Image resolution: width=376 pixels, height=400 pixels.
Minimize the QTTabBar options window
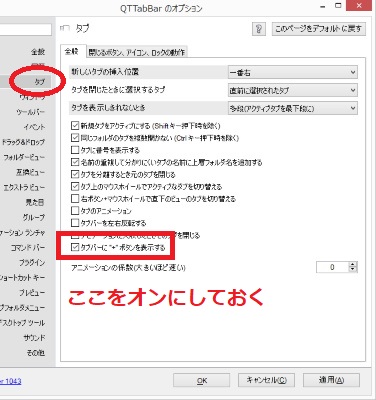[323, 6]
